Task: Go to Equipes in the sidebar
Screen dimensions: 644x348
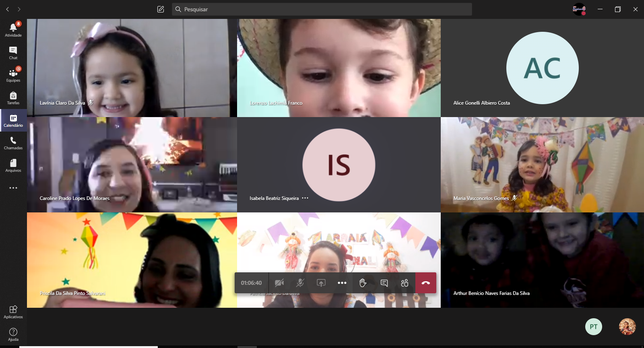Action: pos(13,75)
